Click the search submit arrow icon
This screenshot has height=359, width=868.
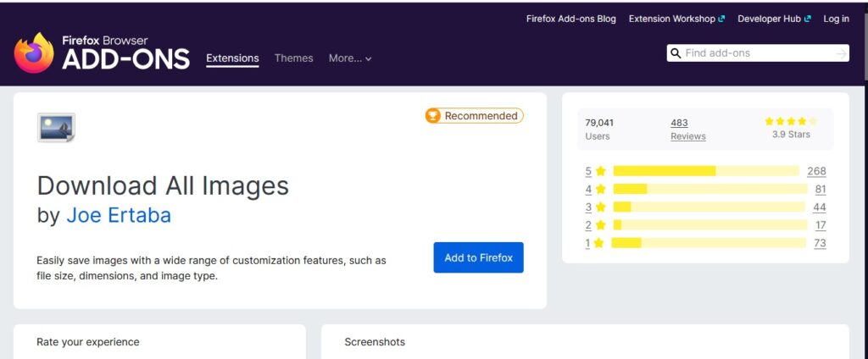pyautogui.click(x=842, y=53)
